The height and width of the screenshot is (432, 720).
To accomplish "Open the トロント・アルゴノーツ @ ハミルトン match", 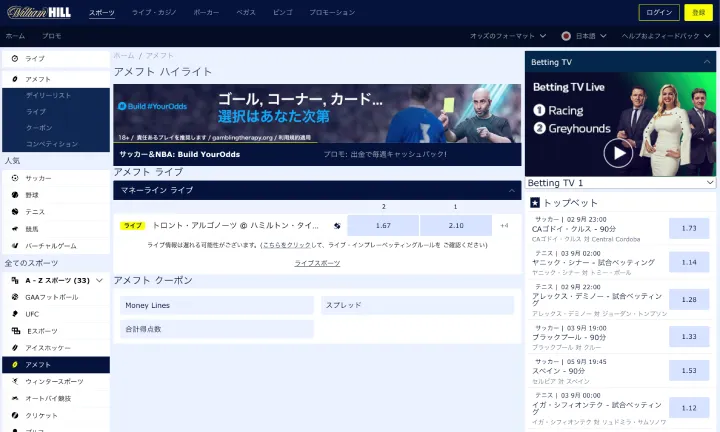I will point(235,225).
